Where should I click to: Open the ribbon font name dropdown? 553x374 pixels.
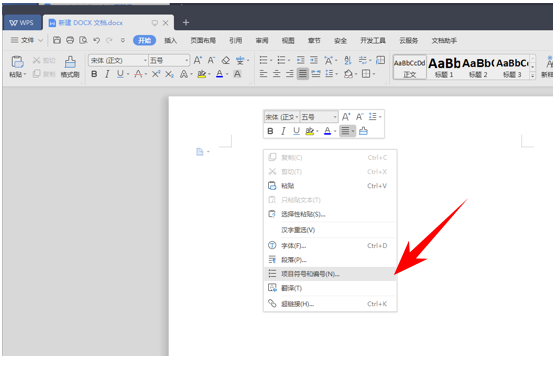point(145,61)
